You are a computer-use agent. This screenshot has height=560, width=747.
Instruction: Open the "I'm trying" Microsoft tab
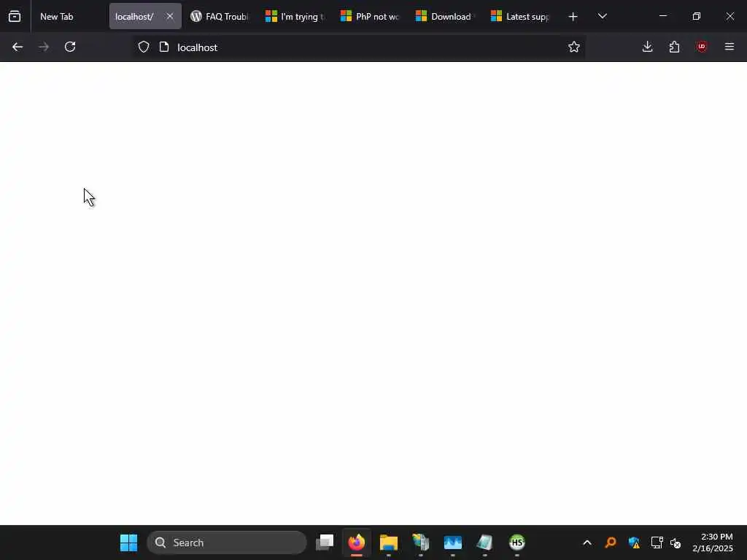(295, 16)
